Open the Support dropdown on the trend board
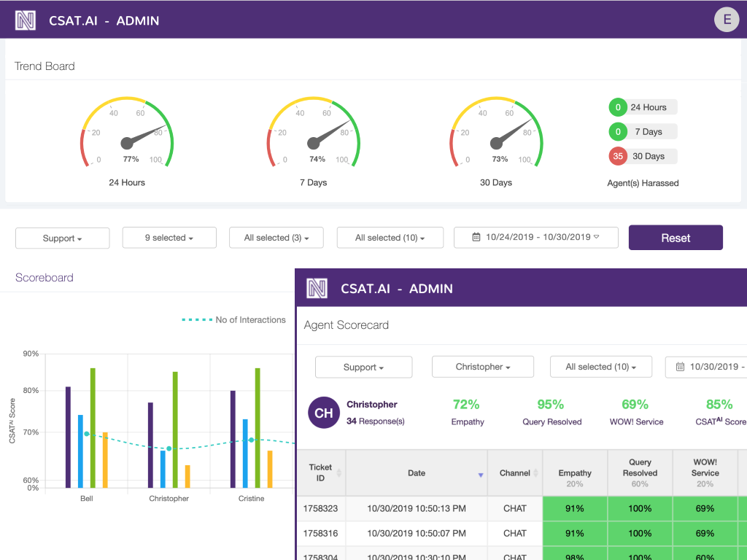 63,238
